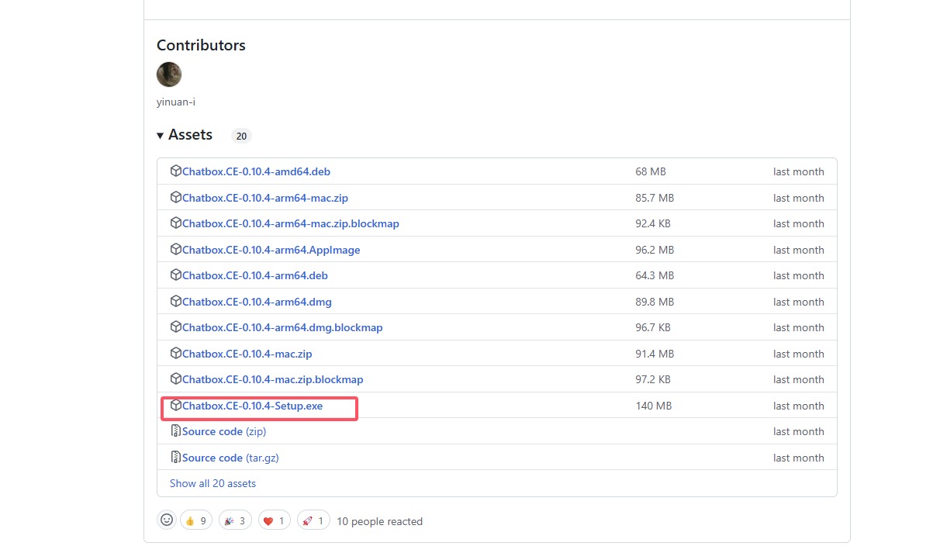Toggle the party popper reaction
This screenshot has height=560, width=940.
point(235,521)
